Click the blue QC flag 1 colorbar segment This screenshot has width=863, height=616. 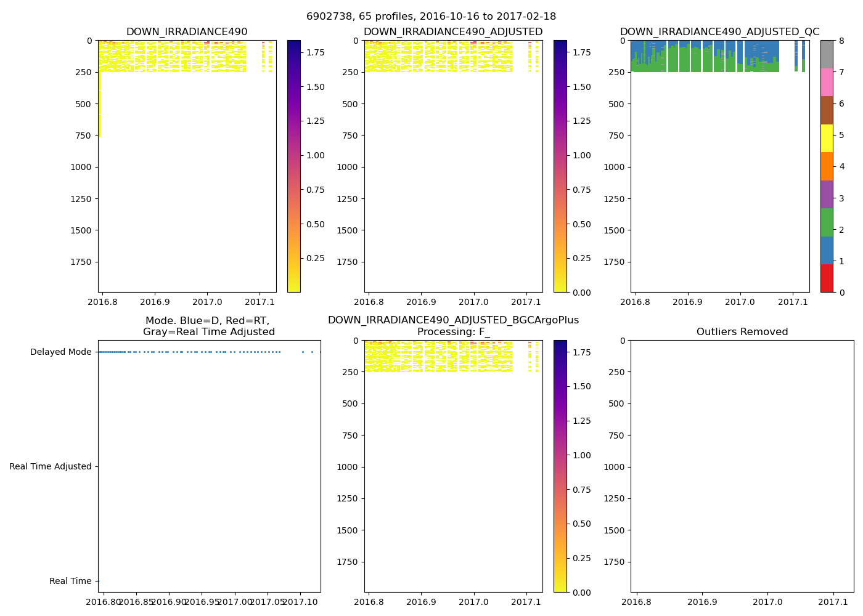click(x=827, y=250)
